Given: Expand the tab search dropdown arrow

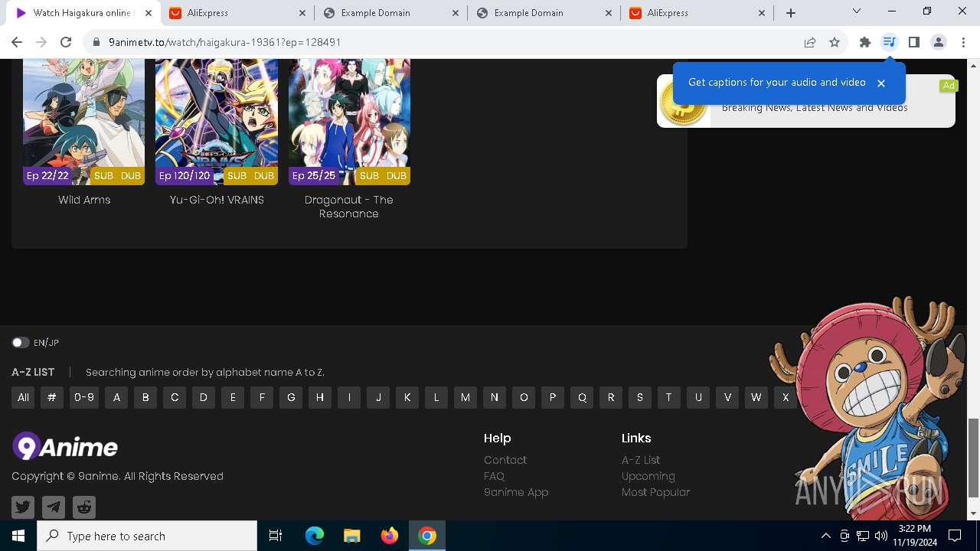Looking at the screenshot, I should click(857, 11).
